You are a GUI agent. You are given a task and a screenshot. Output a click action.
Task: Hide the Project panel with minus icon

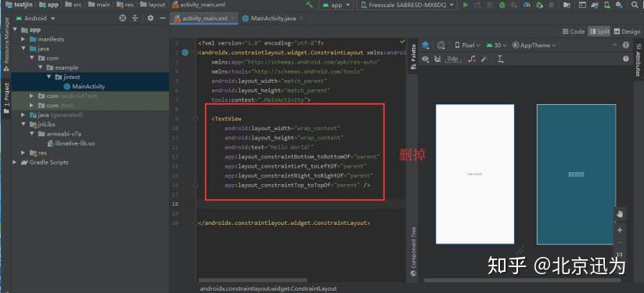(x=163, y=19)
